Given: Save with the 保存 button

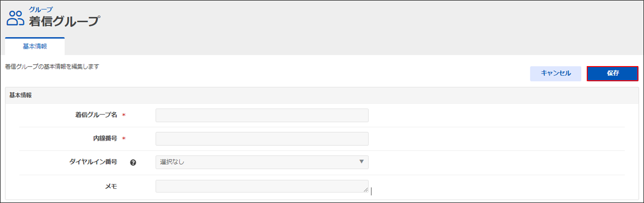Looking at the screenshot, I should click(x=612, y=73).
